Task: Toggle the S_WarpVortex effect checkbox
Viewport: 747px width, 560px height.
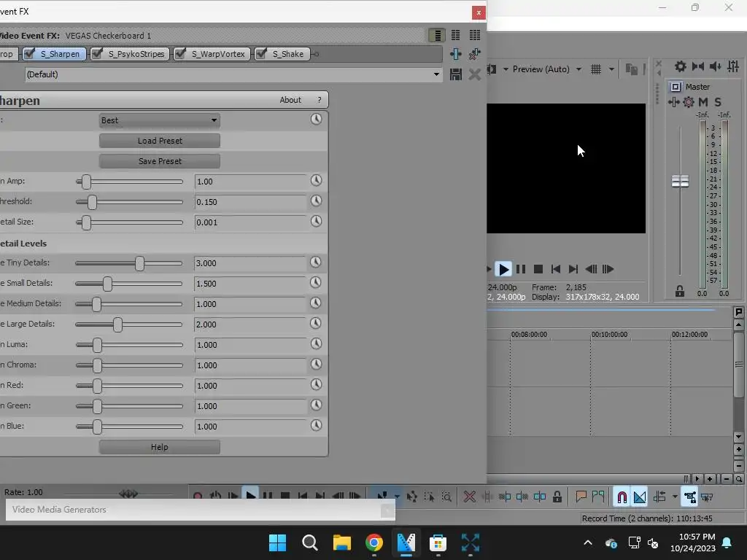Action: tap(180, 53)
